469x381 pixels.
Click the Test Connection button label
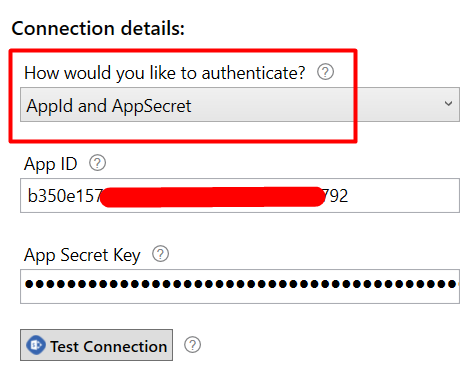108,346
